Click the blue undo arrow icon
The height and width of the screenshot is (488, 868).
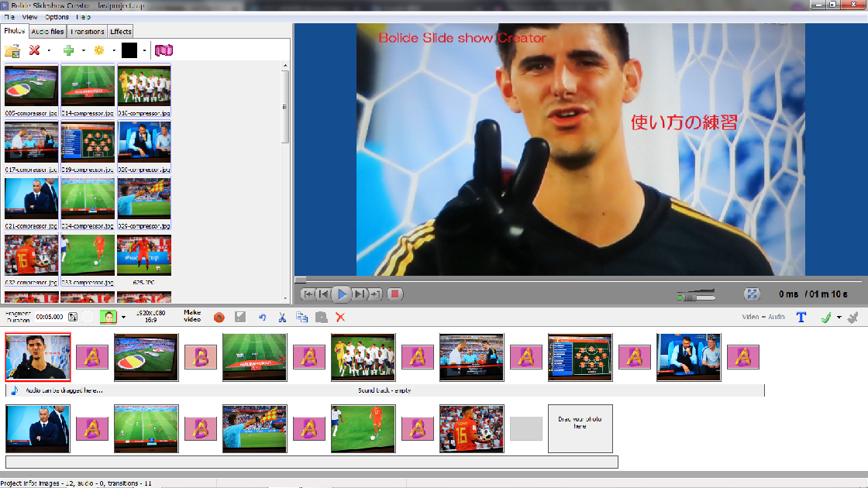pyautogui.click(x=263, y=317)
